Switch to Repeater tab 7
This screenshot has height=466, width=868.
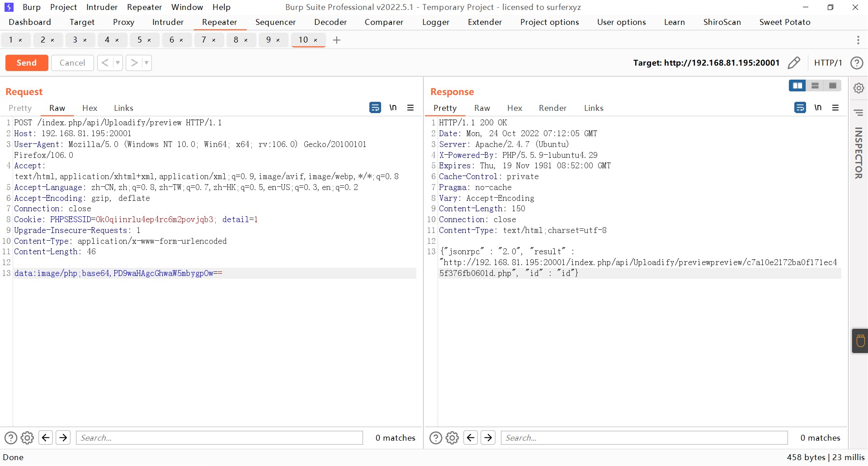pyautogui.click(x=204, y=40)
